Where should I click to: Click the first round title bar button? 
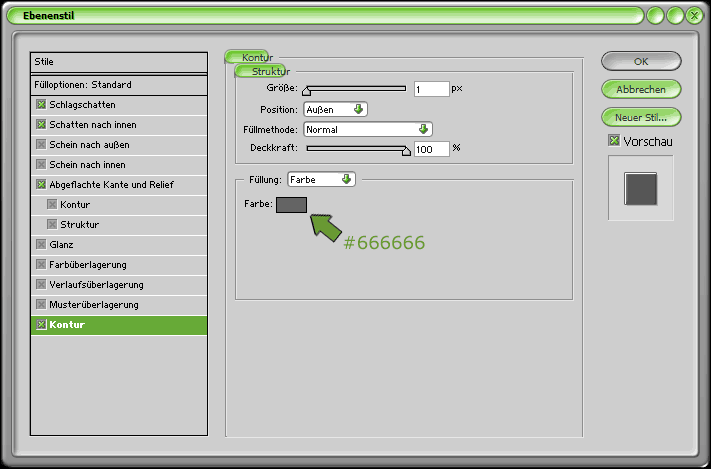[655, 16]
